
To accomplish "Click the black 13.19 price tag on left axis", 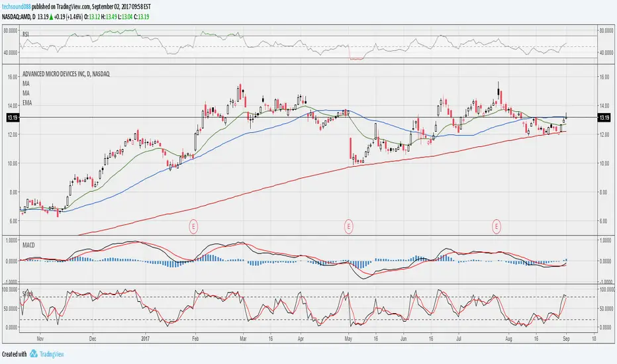I will point(13,118).
